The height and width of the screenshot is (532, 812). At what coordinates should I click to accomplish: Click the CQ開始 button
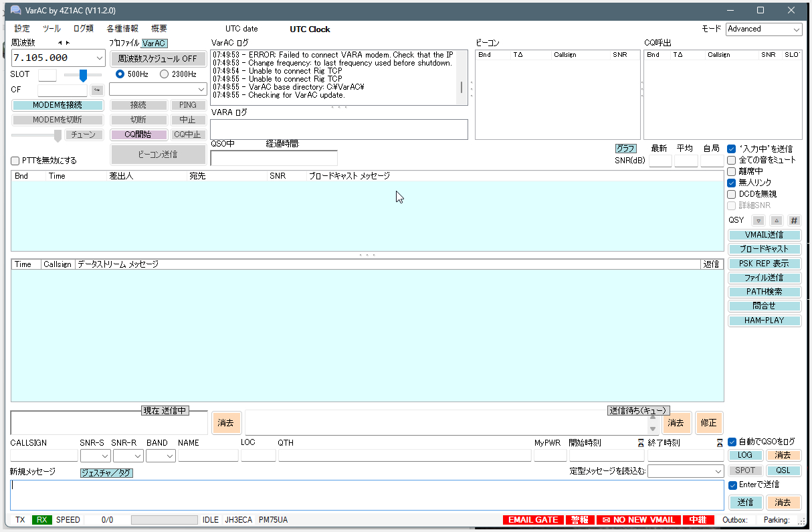[x=138, y=135]
